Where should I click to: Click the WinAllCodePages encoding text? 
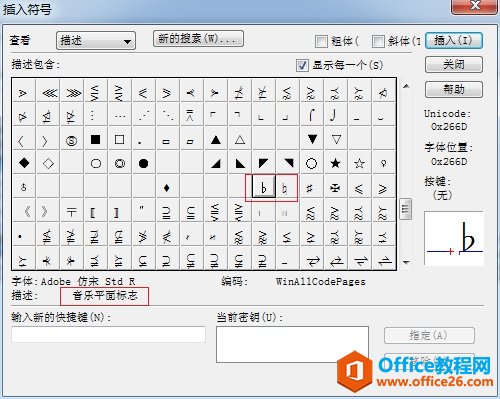[320, 282]
